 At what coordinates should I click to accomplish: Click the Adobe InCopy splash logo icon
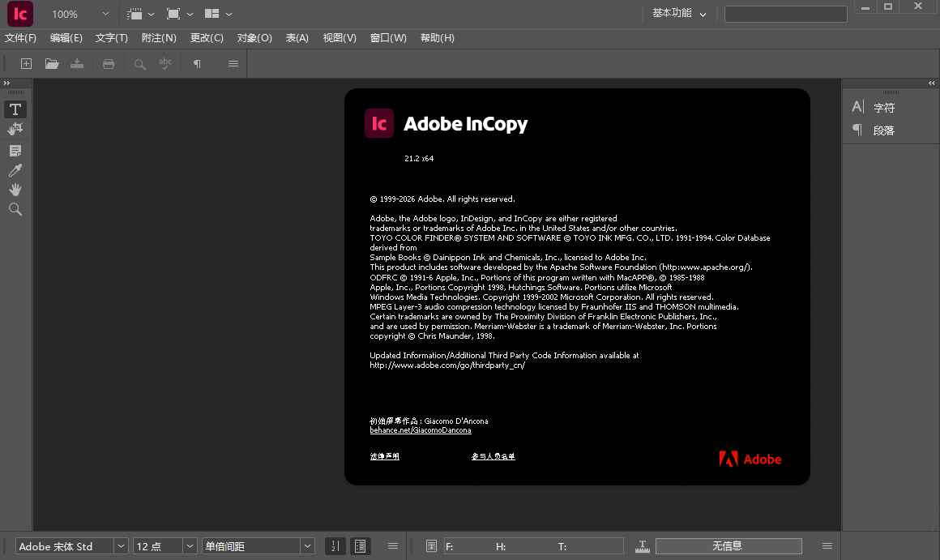pos(379,123)
